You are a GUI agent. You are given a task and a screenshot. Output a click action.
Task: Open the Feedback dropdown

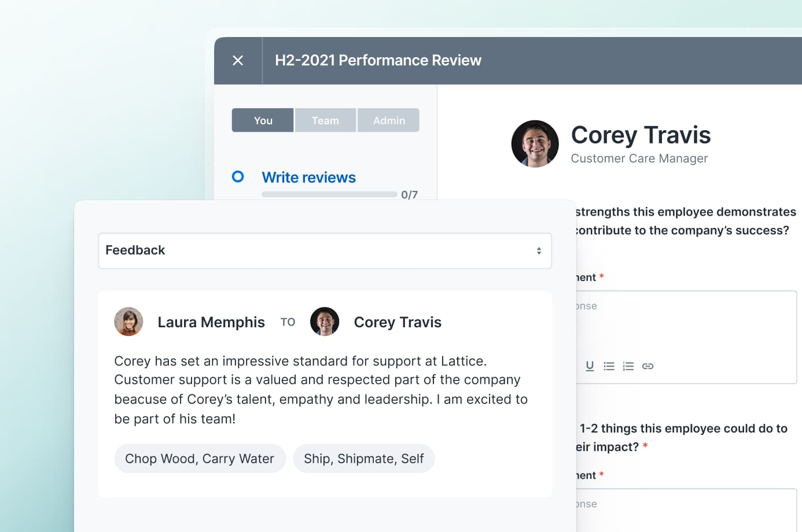click(x=325, y=251)
